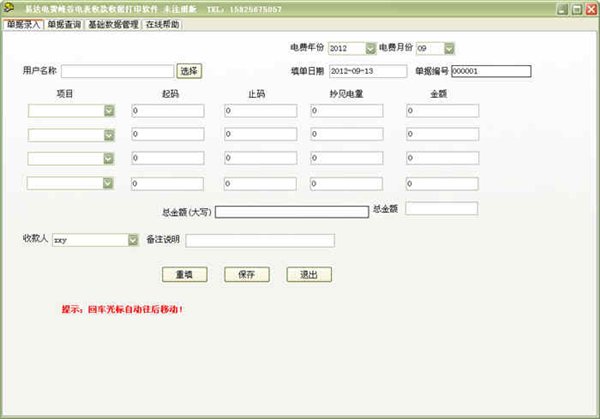600x419 pixels.
Task: Click the fourth row 抄见电量 field
Action: (x=346, y=184)
